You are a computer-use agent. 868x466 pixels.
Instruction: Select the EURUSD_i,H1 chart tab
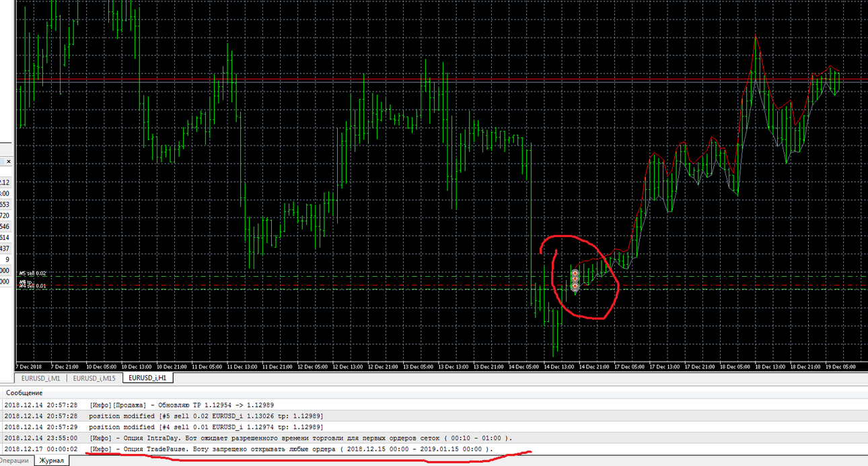(148, 378)
